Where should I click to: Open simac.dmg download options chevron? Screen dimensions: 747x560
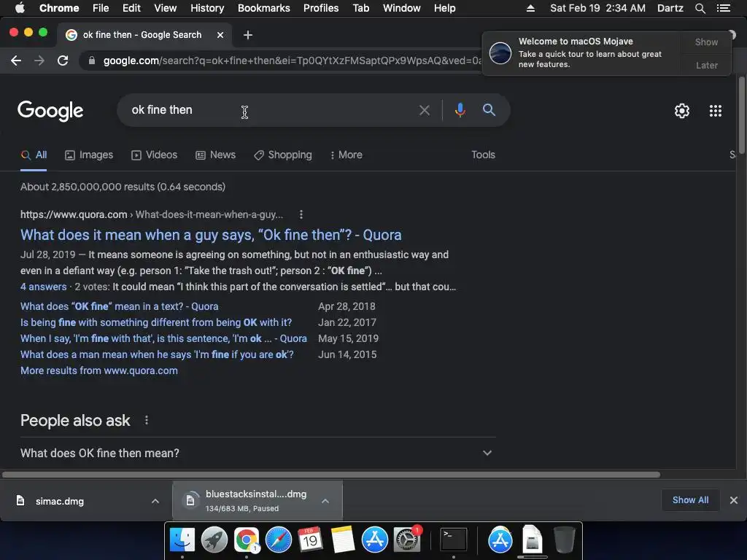tap(155, 501)
